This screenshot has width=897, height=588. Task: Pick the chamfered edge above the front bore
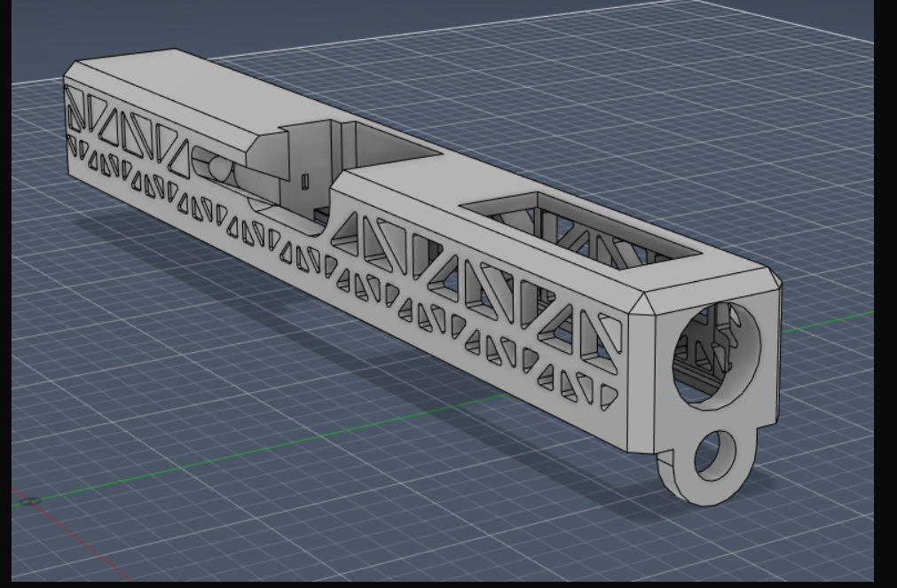[710, 288]
